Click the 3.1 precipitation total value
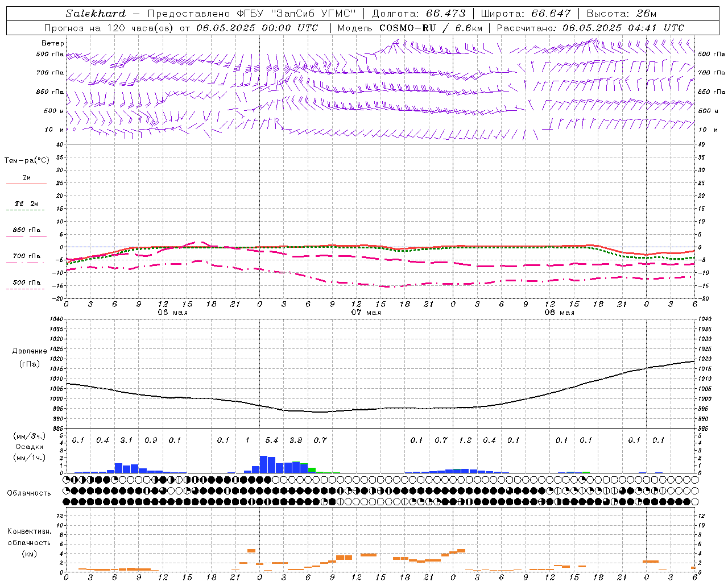The width and height of the screenshot is (728, 582). point(127,440)
